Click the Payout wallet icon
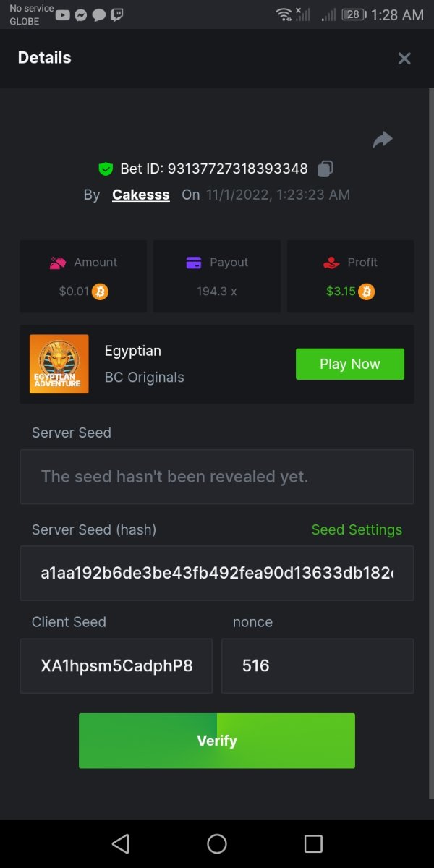Screen dimensions: 434x868 [x=194, y=263]
